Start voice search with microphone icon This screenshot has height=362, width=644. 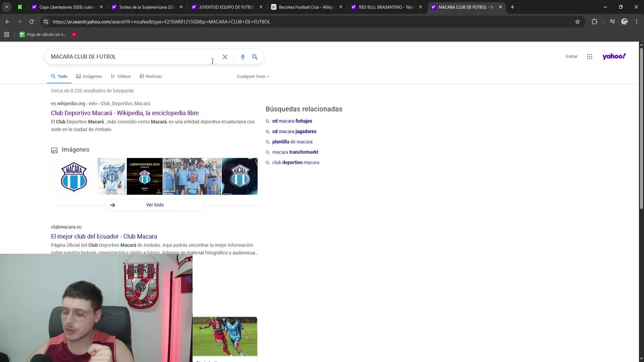pos(243,57)
